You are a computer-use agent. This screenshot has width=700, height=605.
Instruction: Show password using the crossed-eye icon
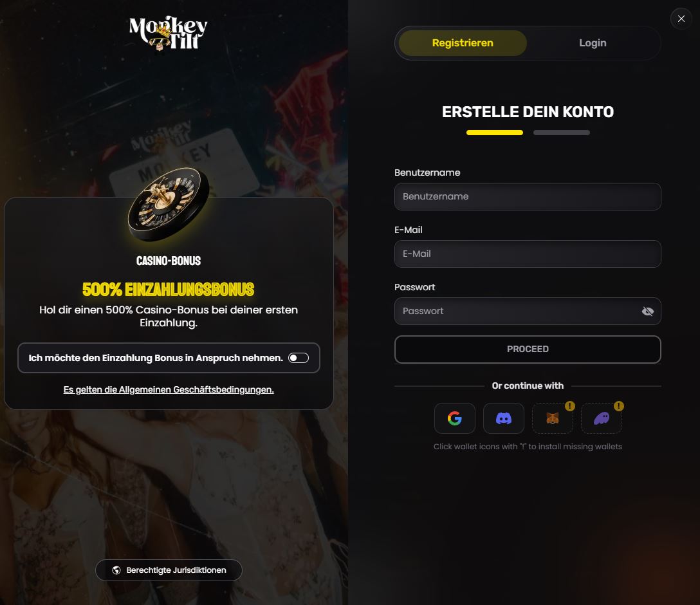[x=647, y=312]
